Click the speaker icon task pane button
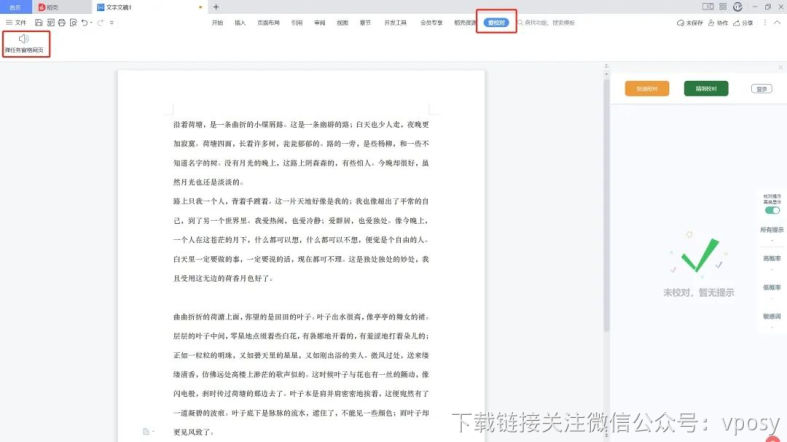This screenshot has height=442, width=787. click(26, 44)
